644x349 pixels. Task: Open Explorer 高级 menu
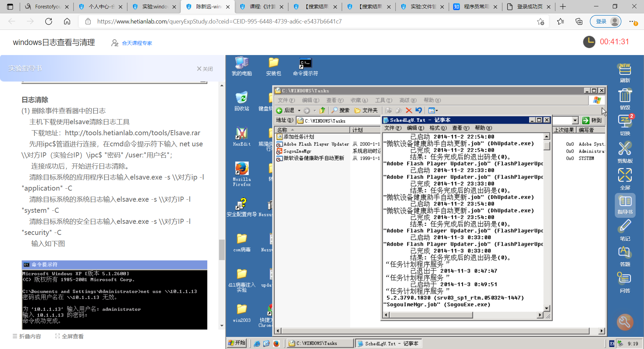(x=408, y=100)
